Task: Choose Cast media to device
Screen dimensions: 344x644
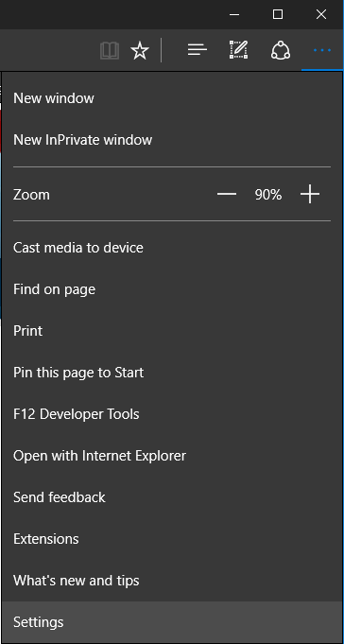Action: [172, 248]
